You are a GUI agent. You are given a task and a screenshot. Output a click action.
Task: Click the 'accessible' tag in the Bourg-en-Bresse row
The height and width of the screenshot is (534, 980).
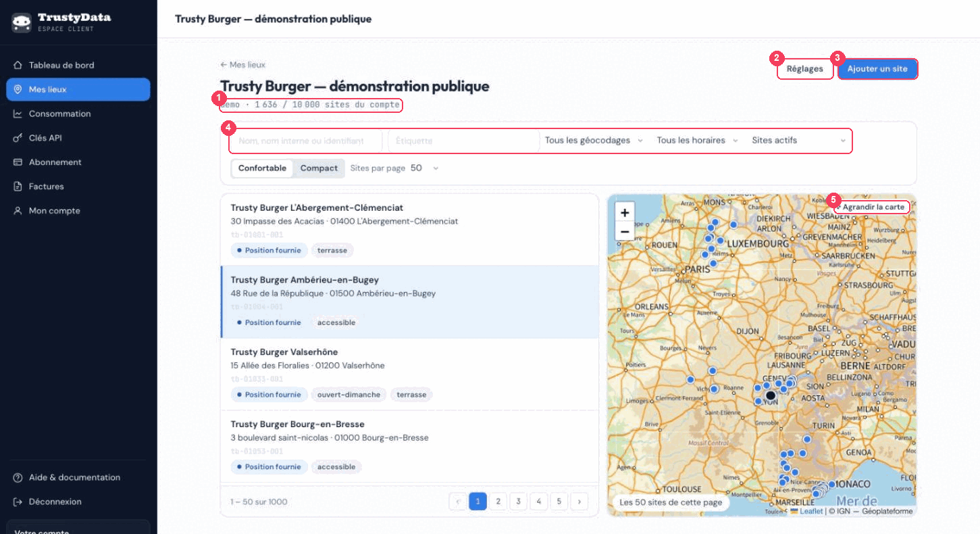point(336,467)
